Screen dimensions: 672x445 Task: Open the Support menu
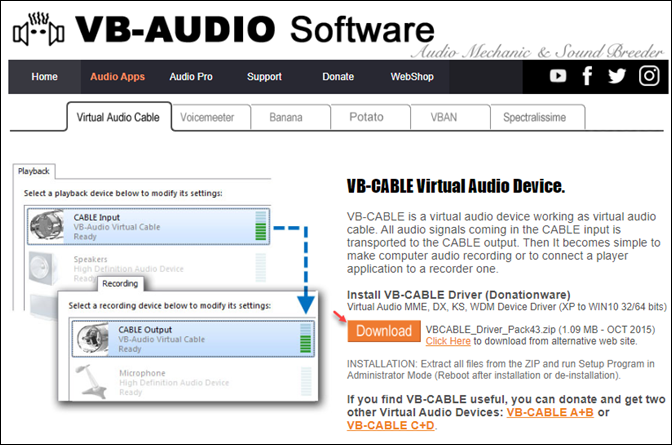click(x=264, y=77)
